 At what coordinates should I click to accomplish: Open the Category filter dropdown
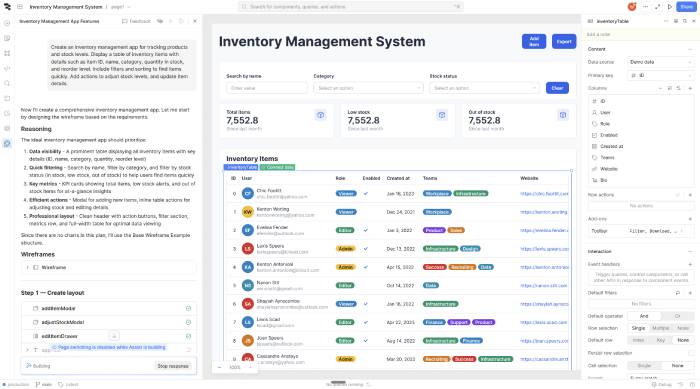coord(368,88)
